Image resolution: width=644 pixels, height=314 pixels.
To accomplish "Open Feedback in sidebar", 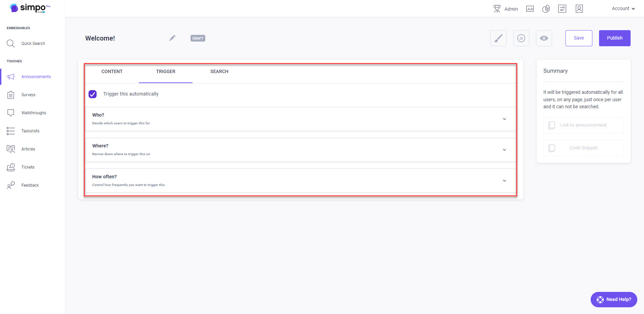I will coord(30,185).
